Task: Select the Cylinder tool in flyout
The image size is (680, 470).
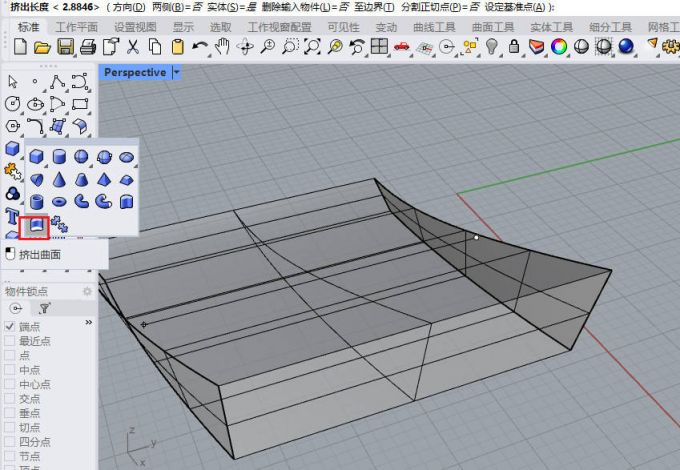Action: 59,157
